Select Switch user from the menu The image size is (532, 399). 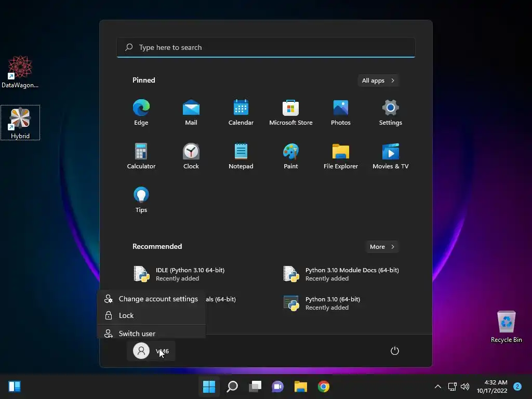click(x=151, y=333)
